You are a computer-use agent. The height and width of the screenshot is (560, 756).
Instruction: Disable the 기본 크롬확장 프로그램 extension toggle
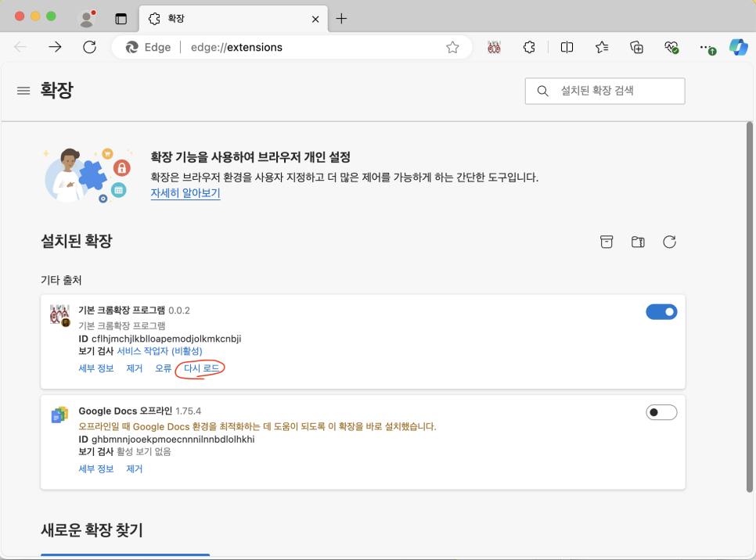(x=661, y=312)
